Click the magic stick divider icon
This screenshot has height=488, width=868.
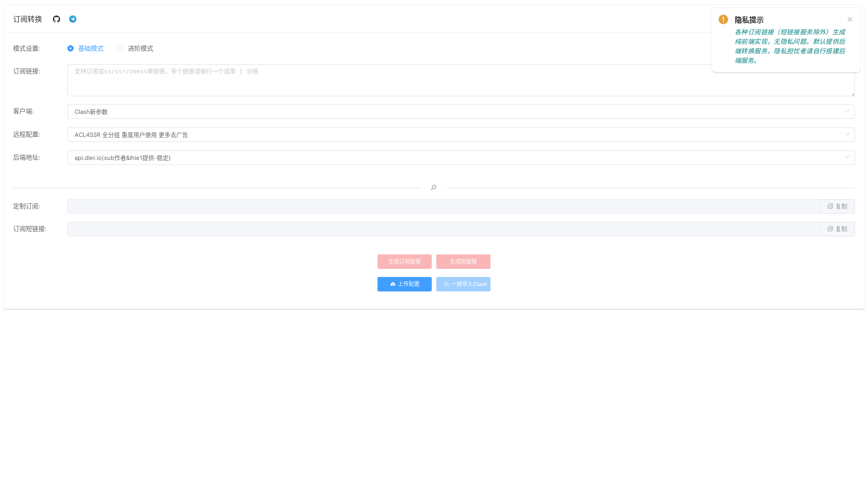[x=434, y=188]
